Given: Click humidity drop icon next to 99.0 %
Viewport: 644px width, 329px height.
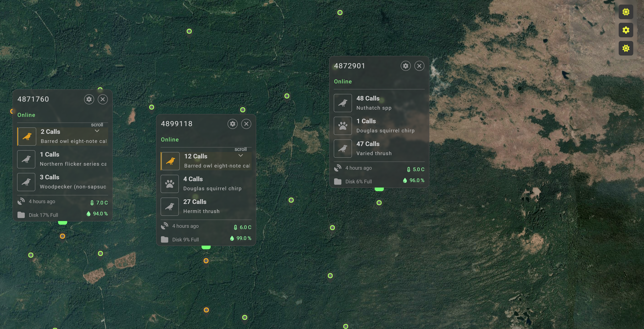Looking at the screenshot, I should pyautogui.click(x=232, y=238).
